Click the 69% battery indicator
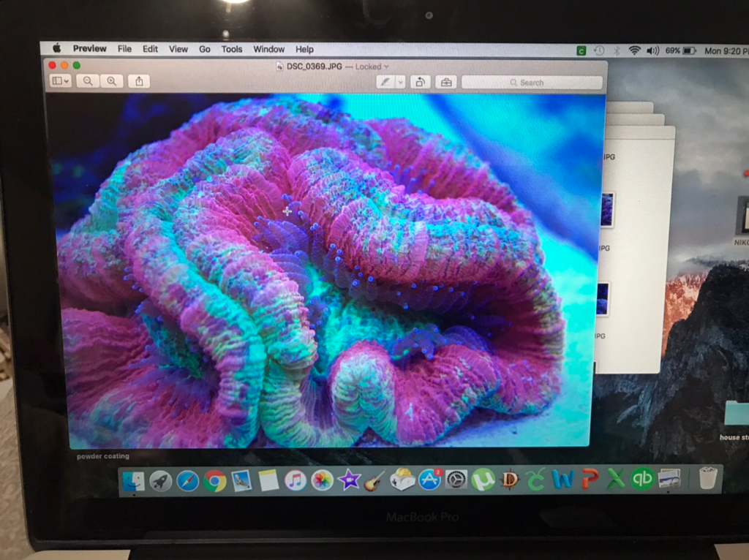 [680, 50]
